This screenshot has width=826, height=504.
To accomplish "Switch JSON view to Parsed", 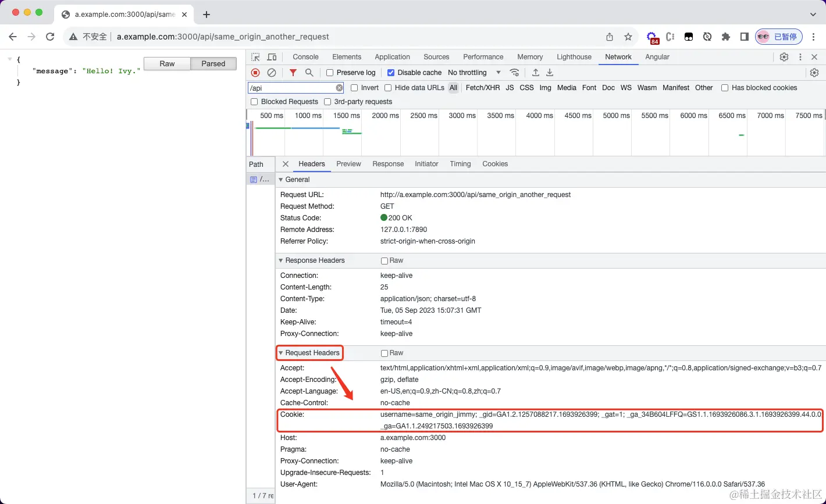I will tap(213, 64).
